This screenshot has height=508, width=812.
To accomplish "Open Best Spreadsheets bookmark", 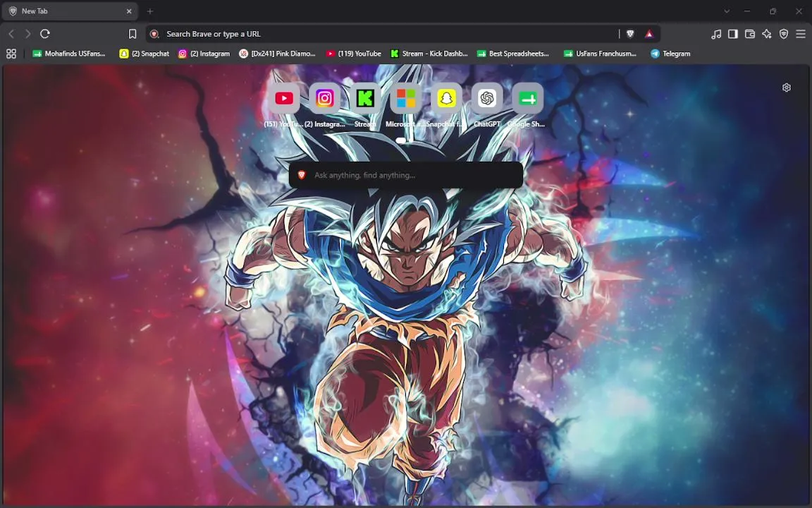I will 512,54.
